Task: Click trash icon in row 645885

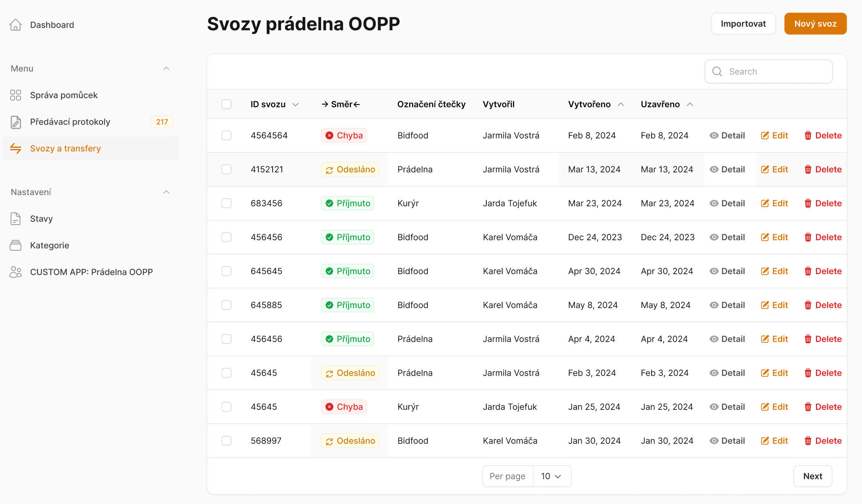Action: pyautogui.click(x=807, y=305)
